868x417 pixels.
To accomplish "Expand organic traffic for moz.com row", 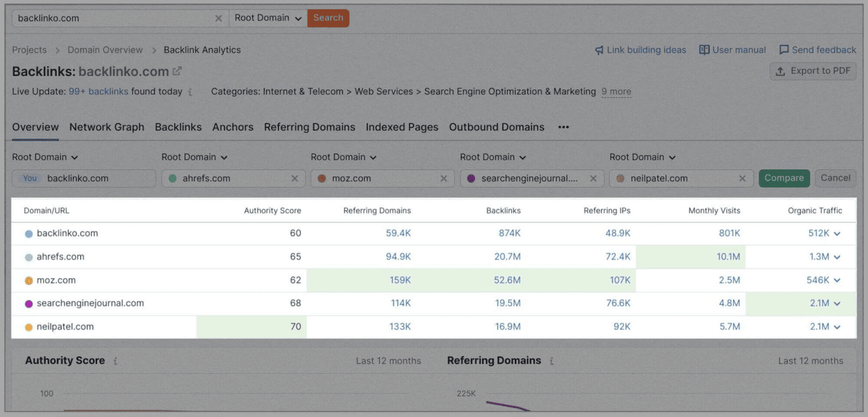I will pos(837,281).
